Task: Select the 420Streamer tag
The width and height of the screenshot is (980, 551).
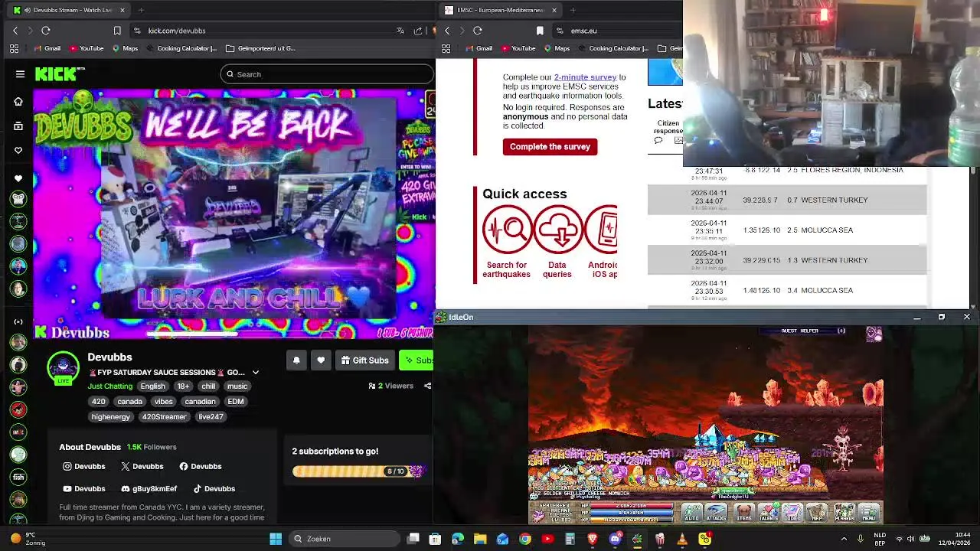Action: (165, 417)
